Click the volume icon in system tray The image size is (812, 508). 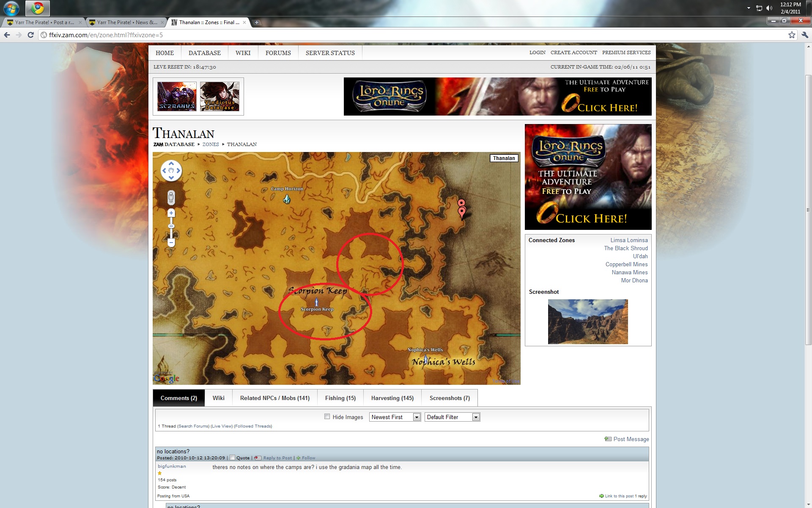769,8
